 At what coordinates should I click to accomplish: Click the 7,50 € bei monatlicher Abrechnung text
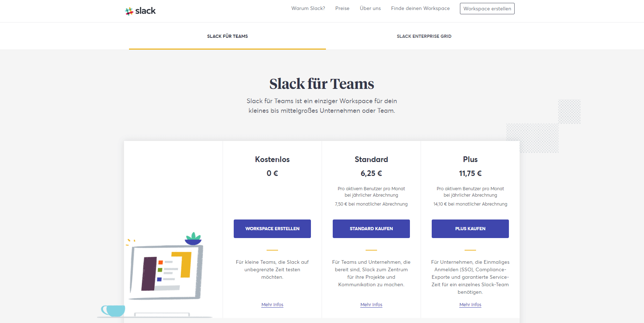coord(371,204)
